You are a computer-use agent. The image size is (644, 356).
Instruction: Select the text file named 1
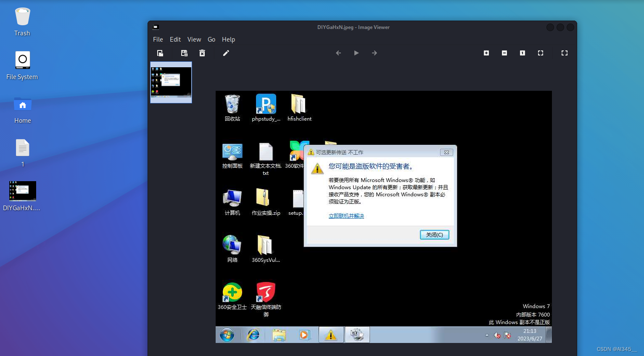click(23, 153)
